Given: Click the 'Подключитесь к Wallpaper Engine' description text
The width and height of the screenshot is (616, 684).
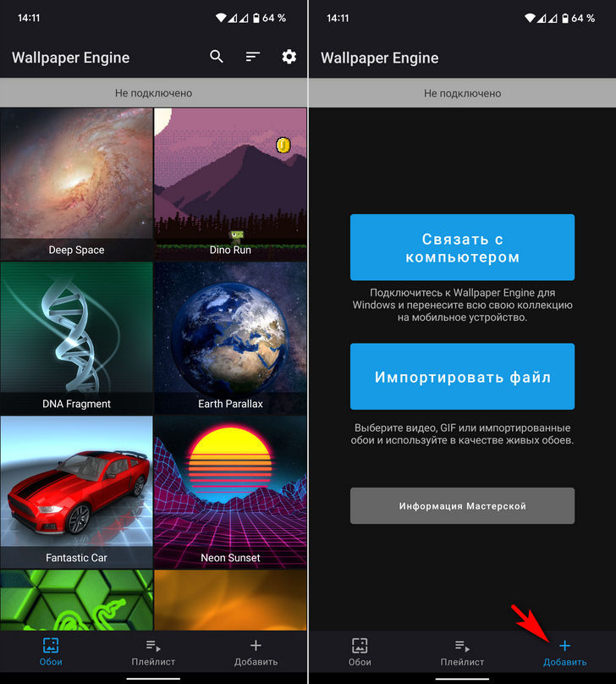Looking at the screenshot, I should point(462,305).
